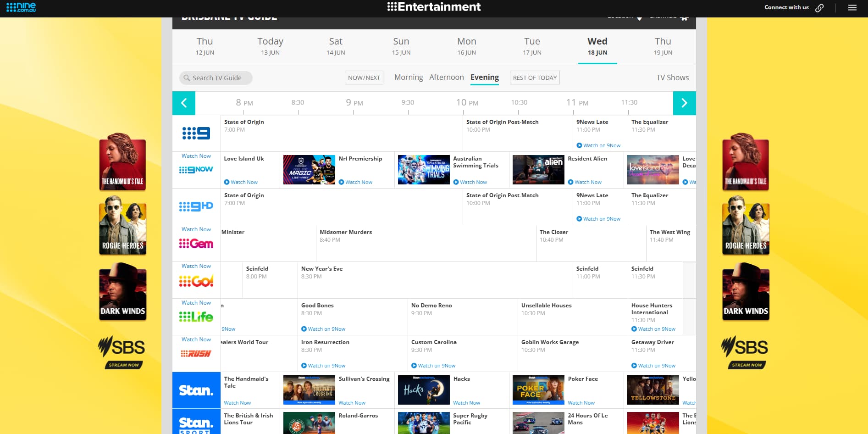Click left The Handmaid's Tale poster
Image resolution: width=868 pixels, height=434 pixels.
[122, 161]
